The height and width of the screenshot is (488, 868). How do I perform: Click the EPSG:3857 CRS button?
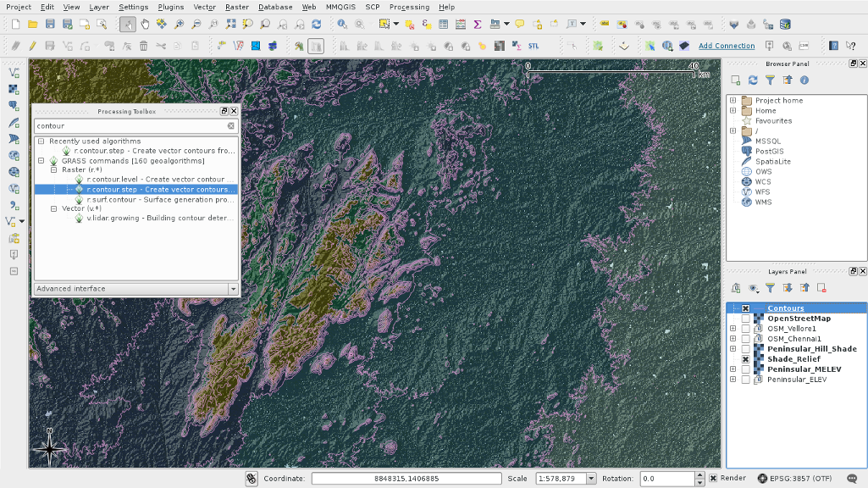click(x=795, y=479)
